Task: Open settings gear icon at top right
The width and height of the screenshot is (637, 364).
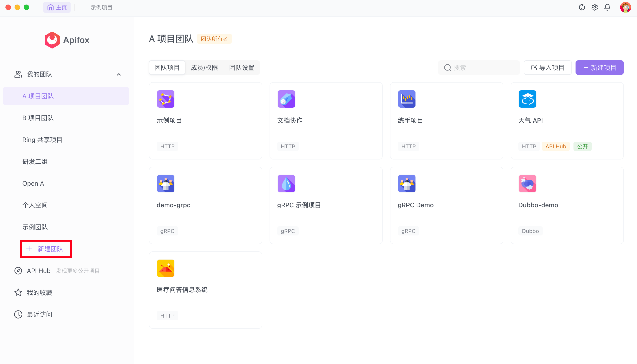Action: (594, 8)
